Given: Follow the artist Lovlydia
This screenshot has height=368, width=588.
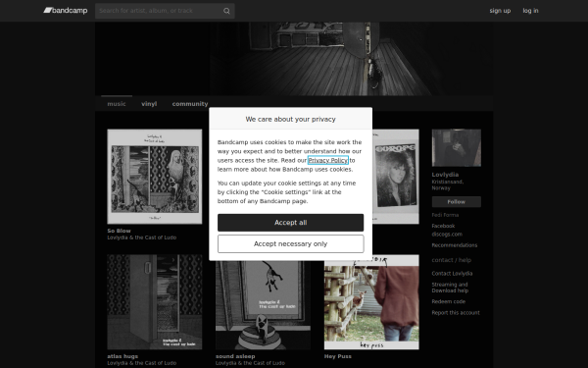Looking at the screenshot, I should click(x=457, y=201).
